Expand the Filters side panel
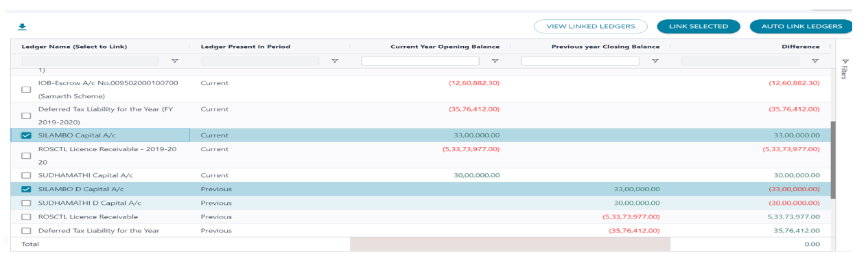This screenshot has height=279, width=868. pyautogui.click(x=845, y=68)
